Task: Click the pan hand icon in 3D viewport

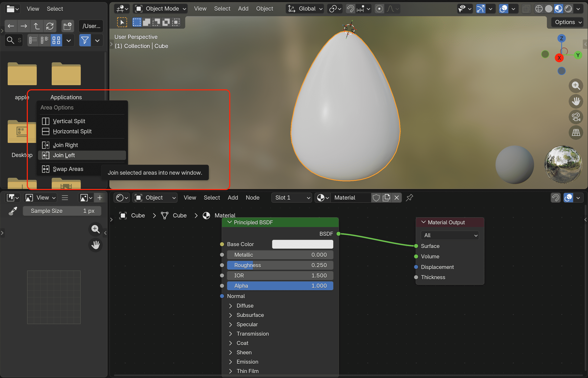Action: (x=576, y=101)
